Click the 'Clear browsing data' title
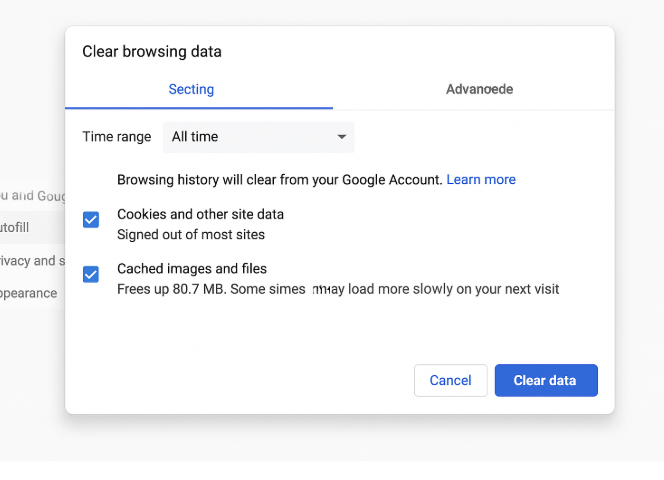 click(152, 52)
